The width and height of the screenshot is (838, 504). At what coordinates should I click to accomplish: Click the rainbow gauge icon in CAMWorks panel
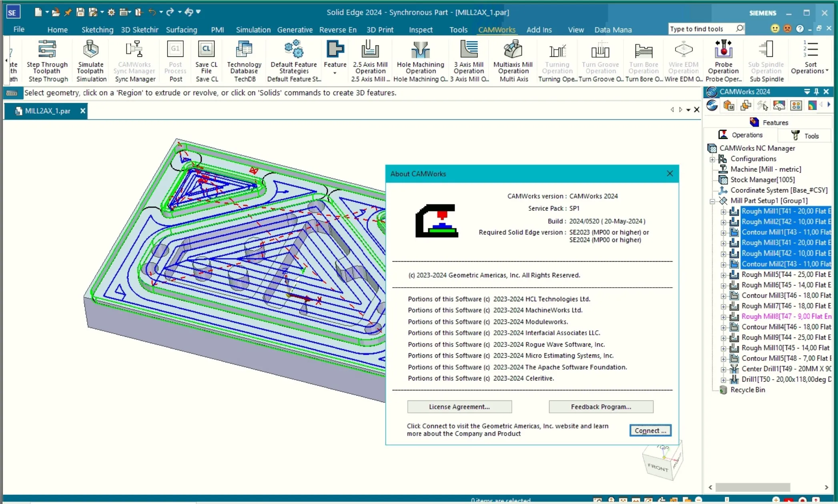(779, 106)
